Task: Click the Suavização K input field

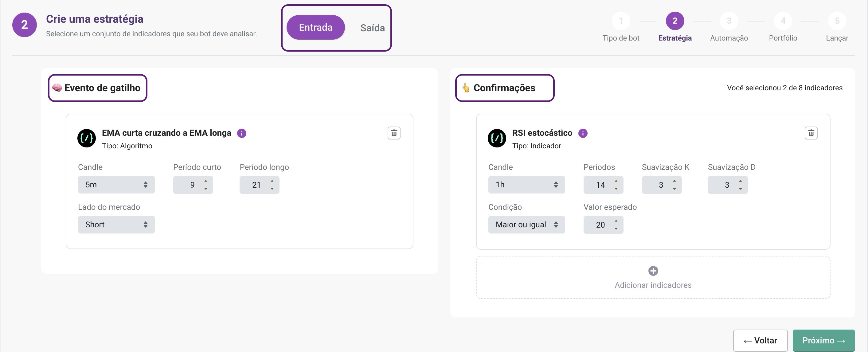Action: (662, 185)
